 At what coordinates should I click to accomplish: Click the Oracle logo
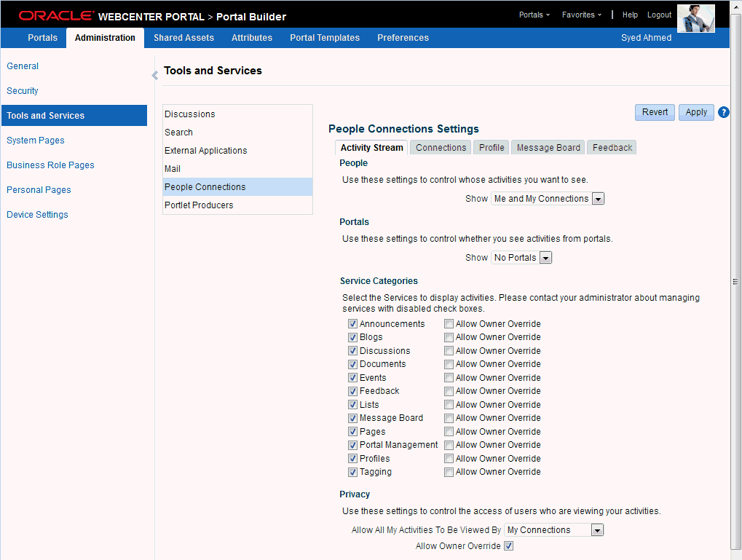tap(56, 15)
